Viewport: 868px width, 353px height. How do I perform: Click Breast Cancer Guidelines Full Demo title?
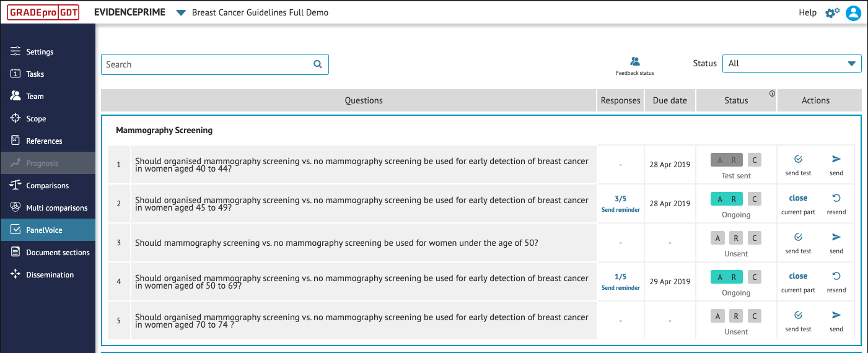coord(260,12)
